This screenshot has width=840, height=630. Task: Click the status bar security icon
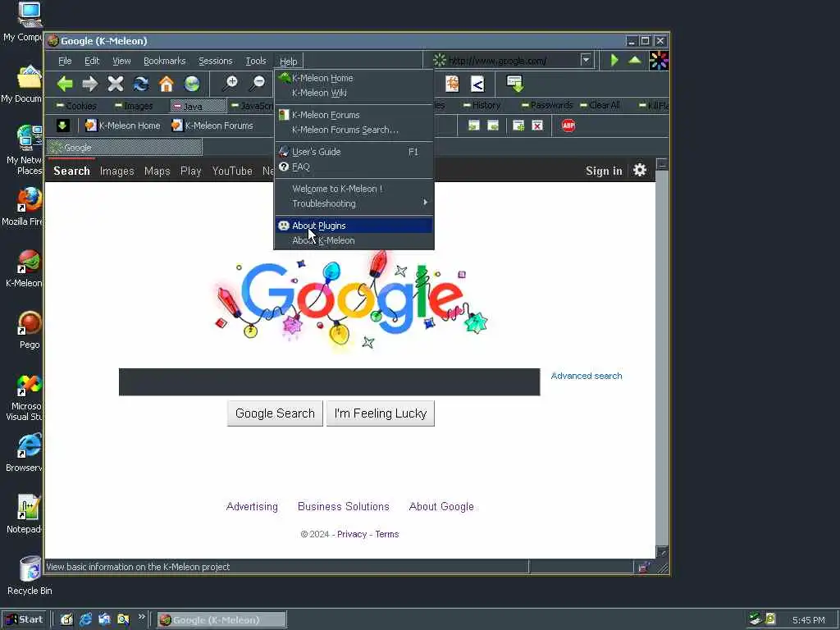[x=643, y=568]
